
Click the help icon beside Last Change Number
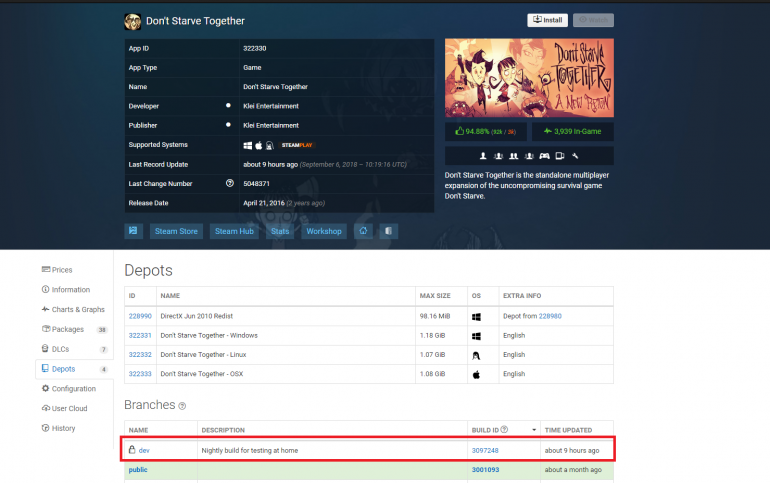pos(230,183)
